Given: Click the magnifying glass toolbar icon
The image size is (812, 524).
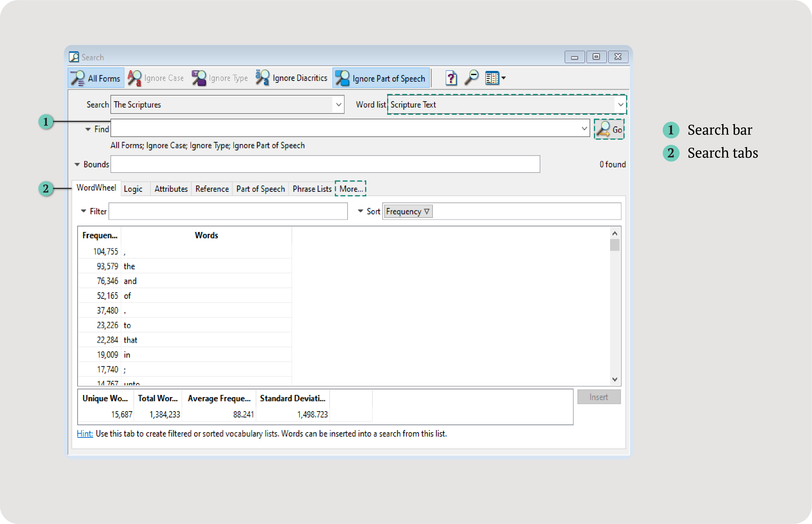Looking at the screenshot, I should pos(471,78).
